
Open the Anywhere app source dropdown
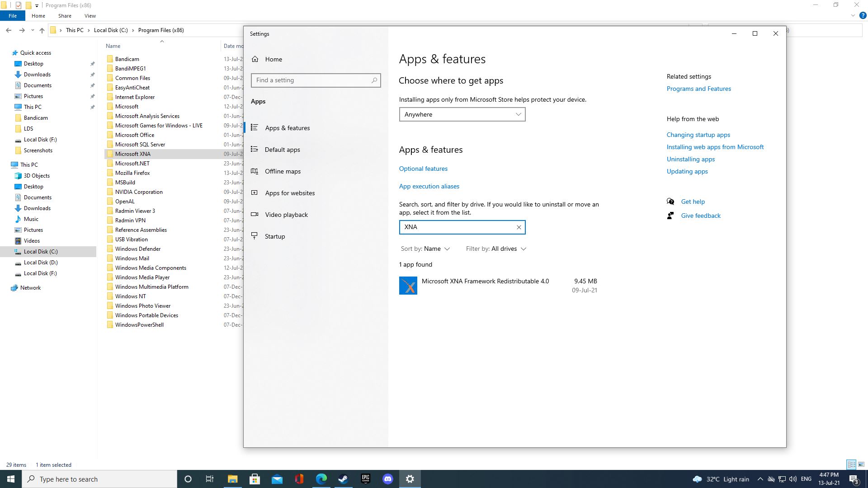coord(462,114)
